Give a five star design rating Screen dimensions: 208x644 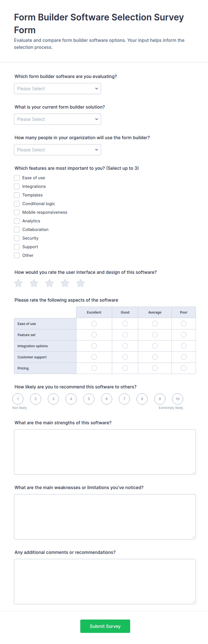coord(81,283)
